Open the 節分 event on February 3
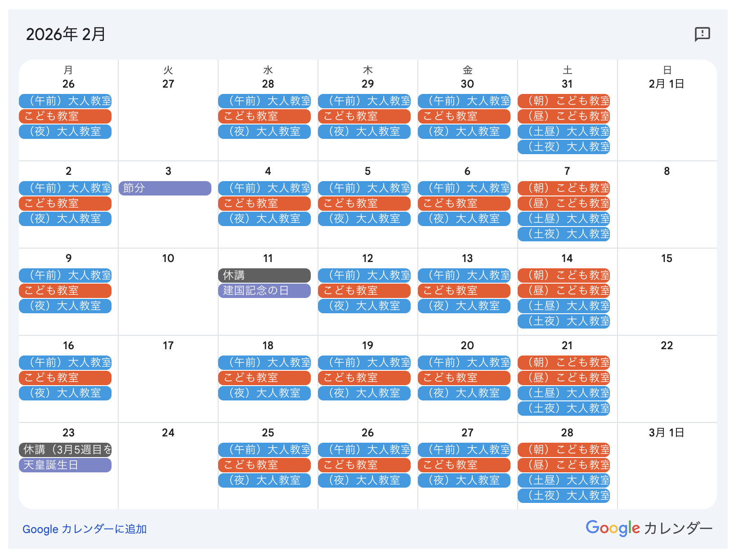This screenshot has height=560, width=734. pyautogui.click(x=165, y=188)
